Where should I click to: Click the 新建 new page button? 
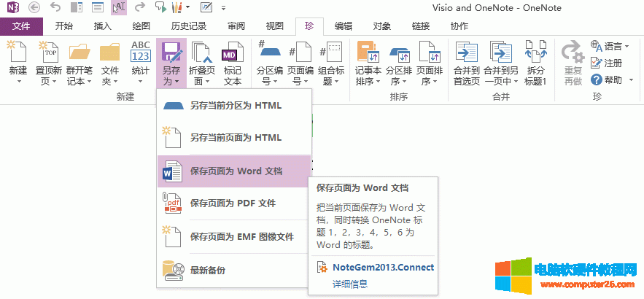click(x=18, y=63)
